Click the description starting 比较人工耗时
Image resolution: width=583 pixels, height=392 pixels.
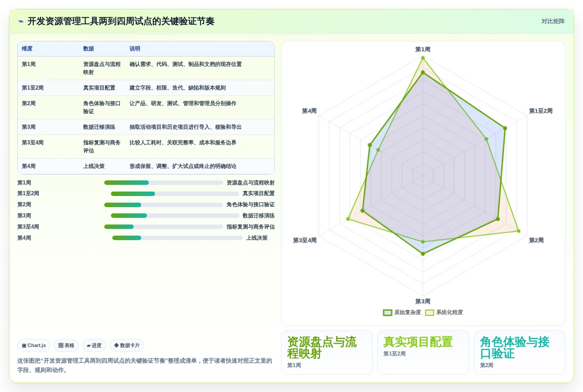pyautogui.click(x=183, y=143)
